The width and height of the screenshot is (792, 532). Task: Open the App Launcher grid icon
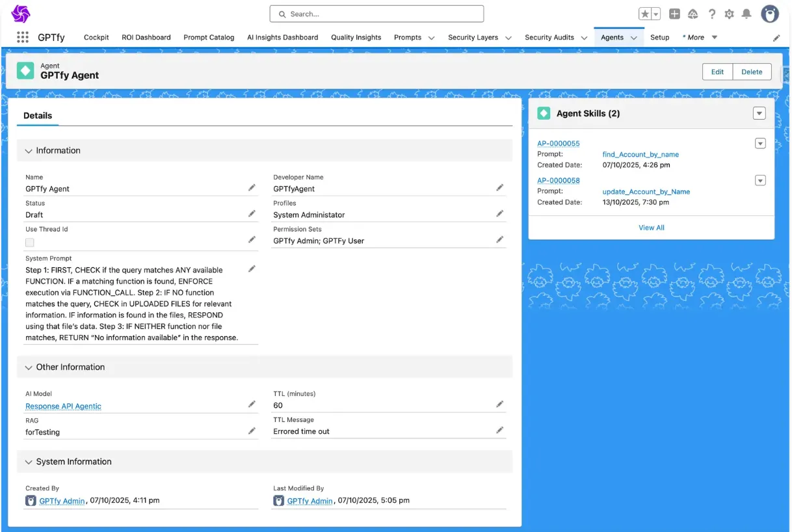tap(22, 37)
